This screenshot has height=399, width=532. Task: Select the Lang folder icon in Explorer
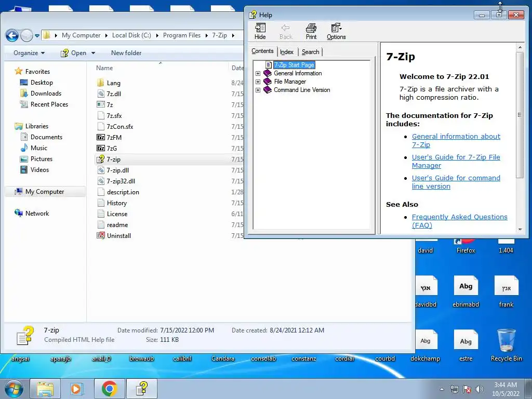[100, 83]
